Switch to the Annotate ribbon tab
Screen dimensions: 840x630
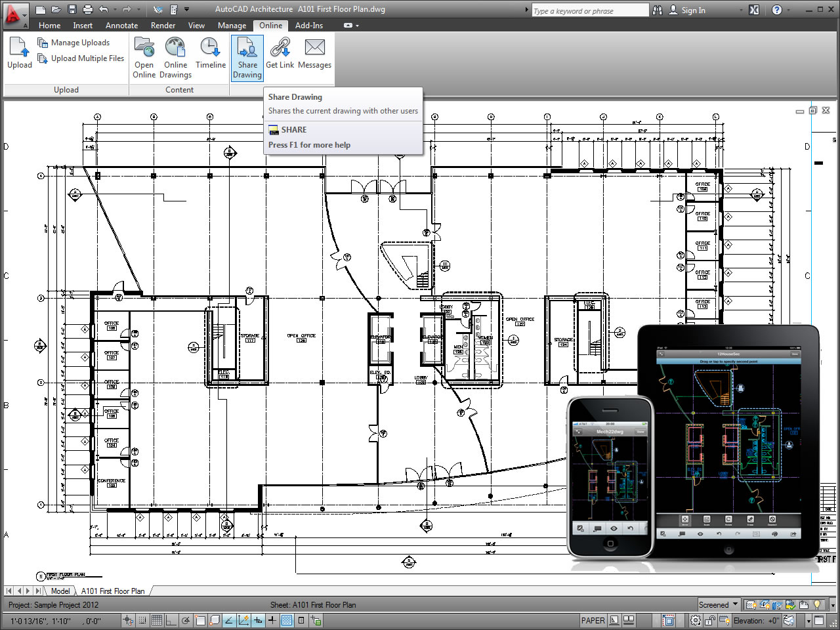[121, 26]
